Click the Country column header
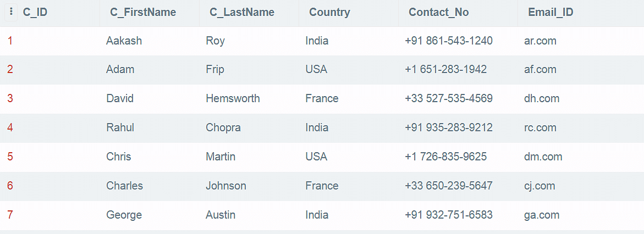 (x=329, y=12)
